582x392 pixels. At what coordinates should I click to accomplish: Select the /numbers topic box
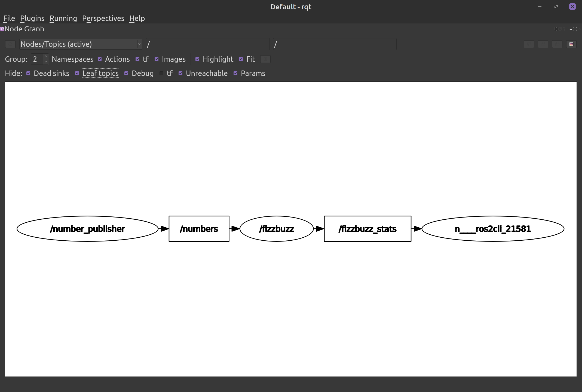(199, 229)
